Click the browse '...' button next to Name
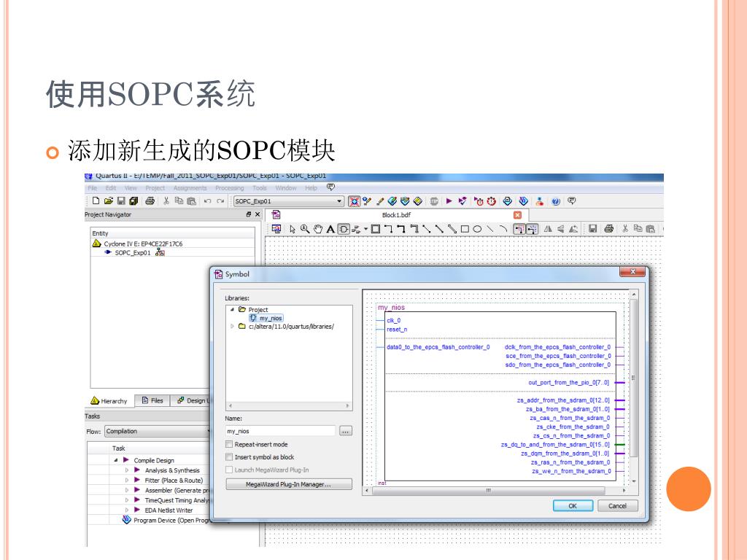This screenshot has height=560, width=747. tap(345, 432)
